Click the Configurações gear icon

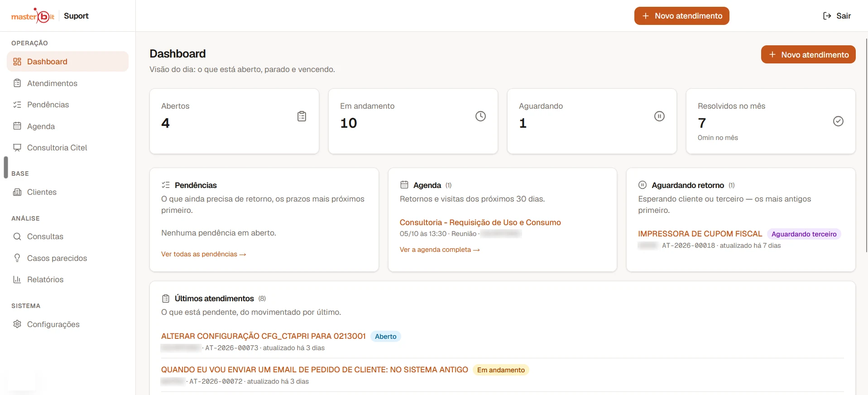click(x=17, y=324)
